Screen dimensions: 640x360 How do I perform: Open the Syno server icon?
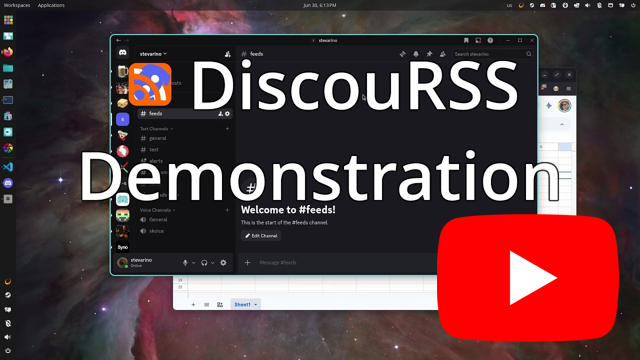pyautogui.click(x=122, y=247)
